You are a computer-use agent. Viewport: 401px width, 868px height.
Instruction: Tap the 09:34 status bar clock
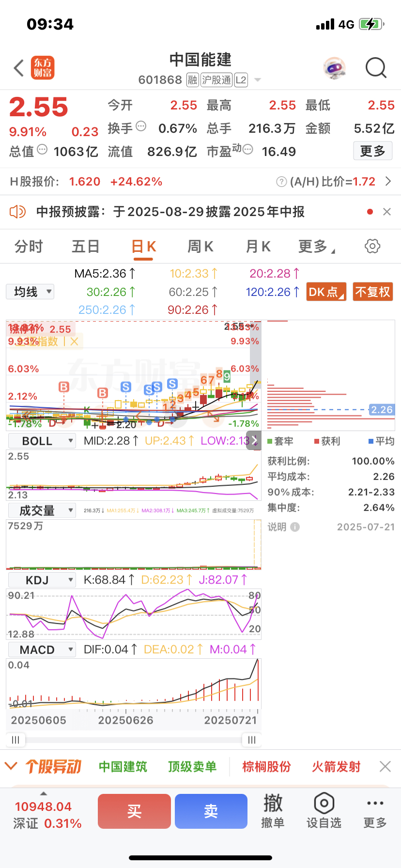tap(50, 24)
